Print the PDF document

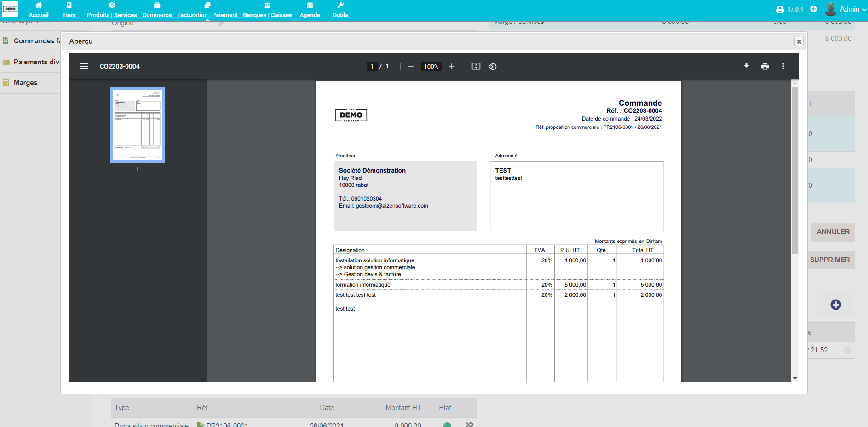765,66
